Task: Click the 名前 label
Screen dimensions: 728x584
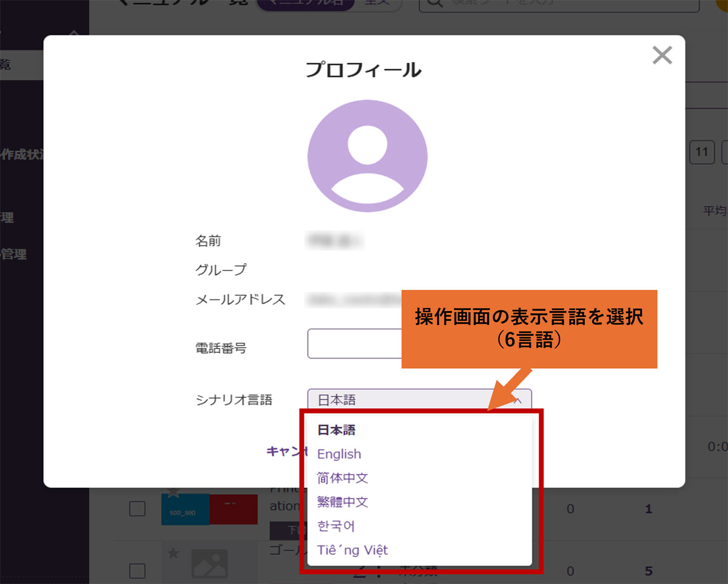Action: 208,241
